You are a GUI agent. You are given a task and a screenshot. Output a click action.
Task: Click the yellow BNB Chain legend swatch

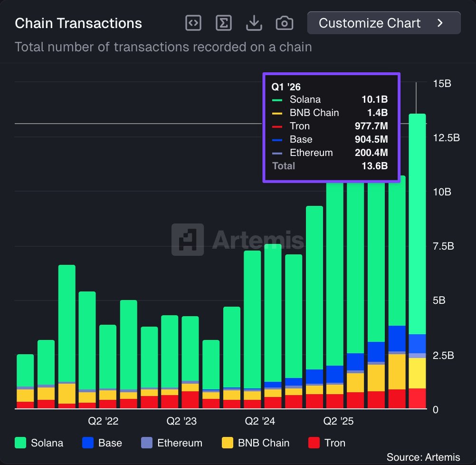228,443
